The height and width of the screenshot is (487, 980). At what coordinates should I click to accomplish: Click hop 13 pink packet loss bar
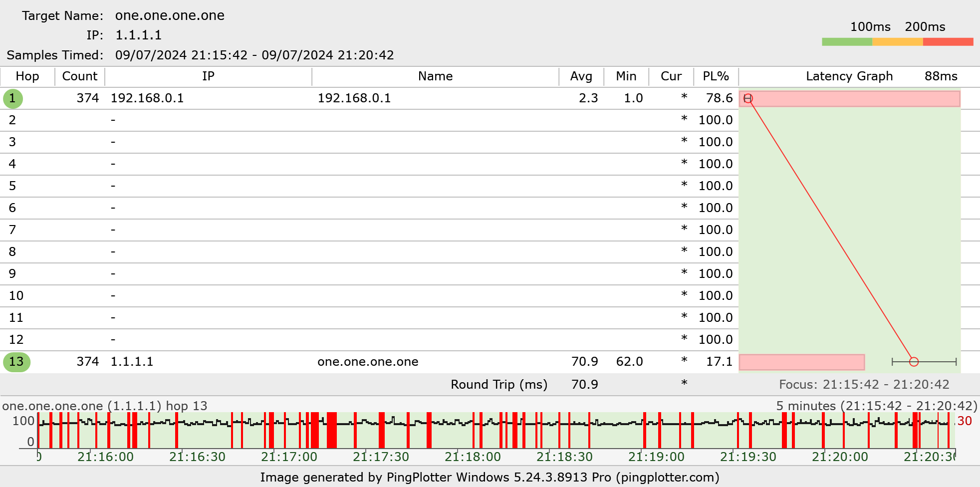[x=801, y=362]
